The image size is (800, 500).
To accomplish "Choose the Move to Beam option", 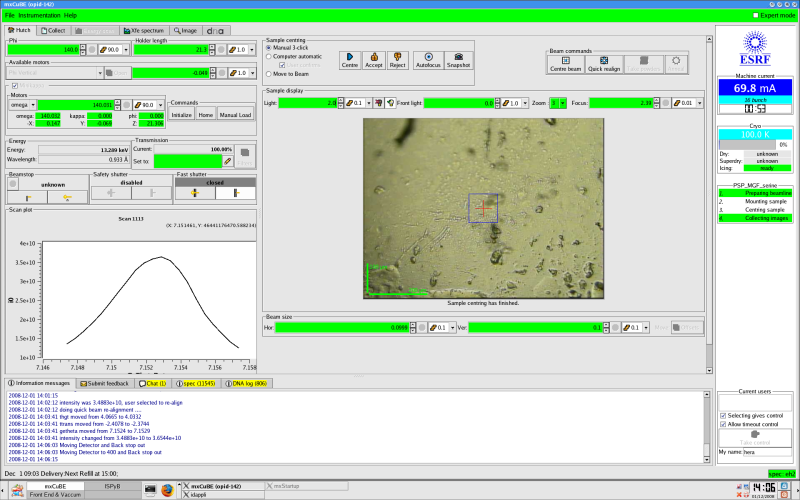I will point(269,74).
